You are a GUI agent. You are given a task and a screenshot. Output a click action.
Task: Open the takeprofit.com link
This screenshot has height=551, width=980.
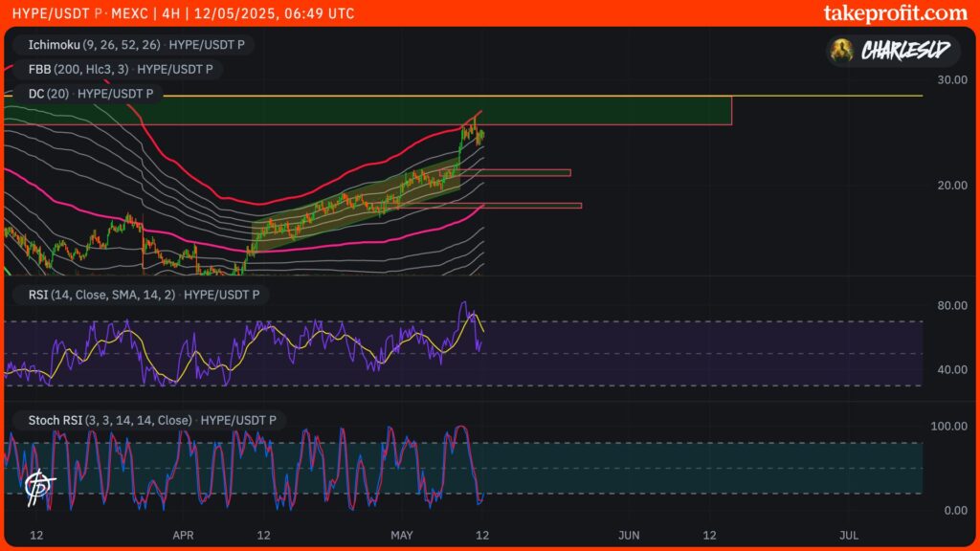pyautogui.click(x=895, y=12)
